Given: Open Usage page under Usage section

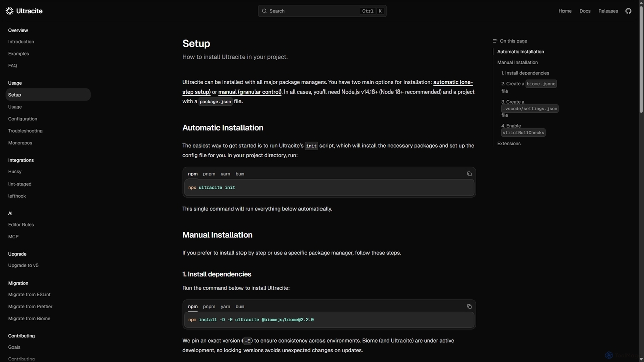Looking at the screenshot, I should click(x=15, y=107).
